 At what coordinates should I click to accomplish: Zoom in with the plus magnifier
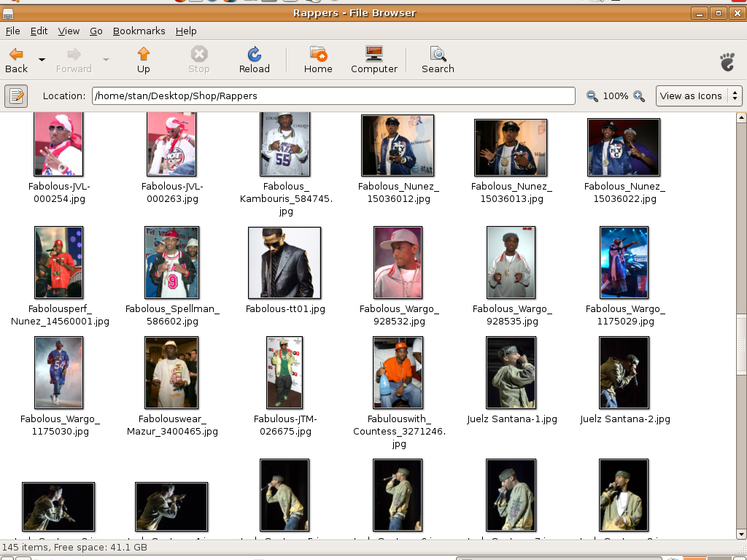pyautogui.click(x=639, y=96)
